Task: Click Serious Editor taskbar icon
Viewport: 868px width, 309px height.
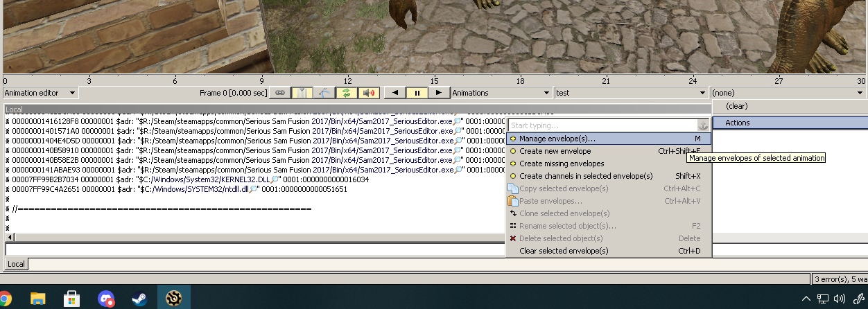Action: 174,299
